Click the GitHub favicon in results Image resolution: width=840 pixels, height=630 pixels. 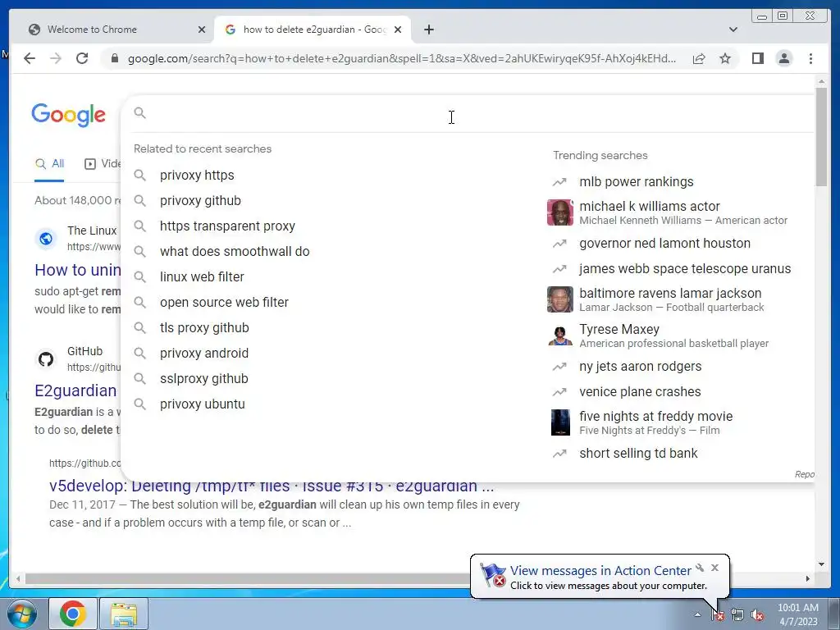click(x=46, y=359)
